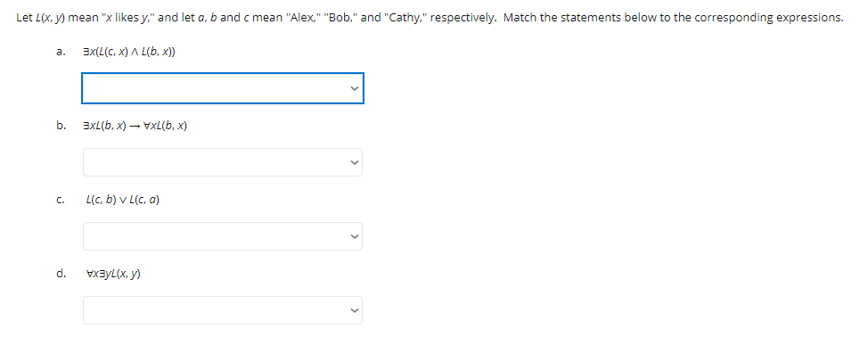Click the item label "c."
This screenshot has height=345, width=868.
click(61, 200)
